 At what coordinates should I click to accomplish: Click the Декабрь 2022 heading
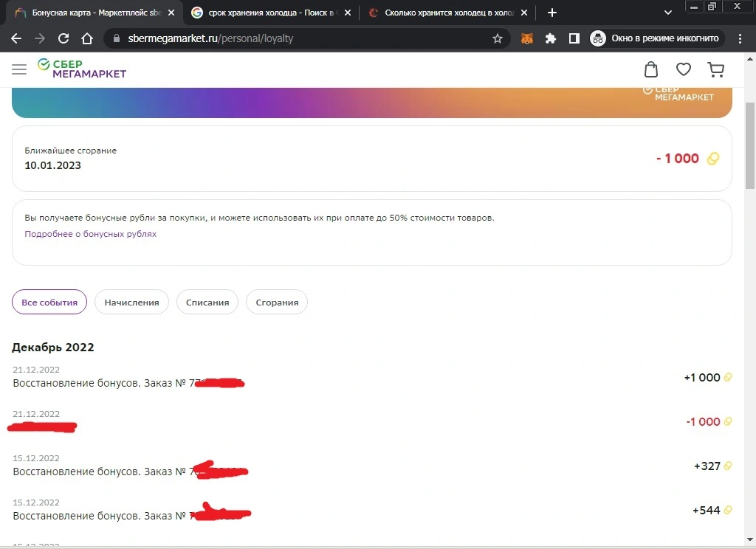click(x=53, y=347)
